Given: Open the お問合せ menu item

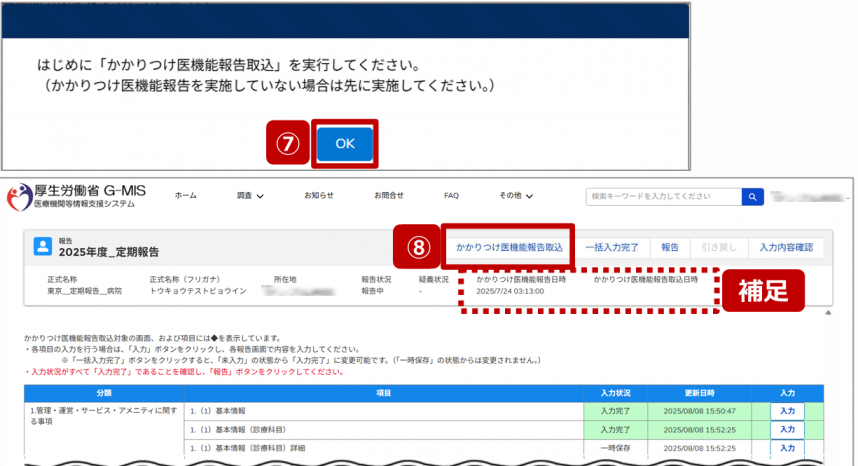Looking at the screenshot, I should (389, 195).
